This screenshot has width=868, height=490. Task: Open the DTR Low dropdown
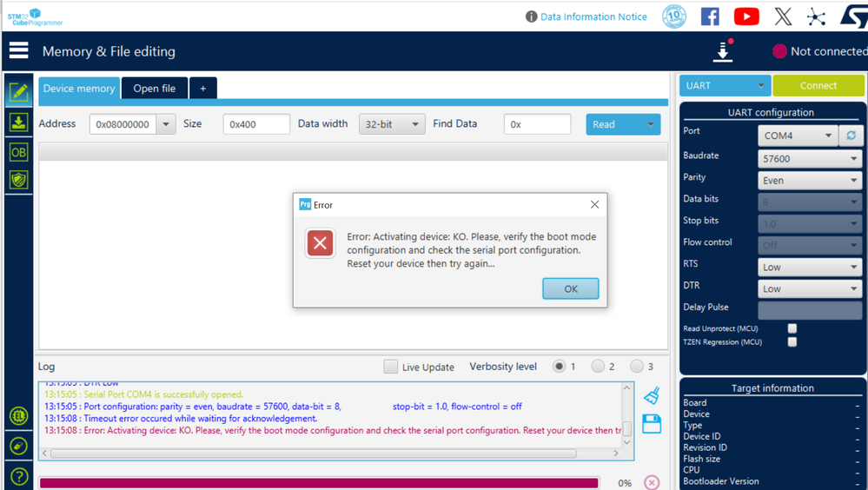[810, 288]
